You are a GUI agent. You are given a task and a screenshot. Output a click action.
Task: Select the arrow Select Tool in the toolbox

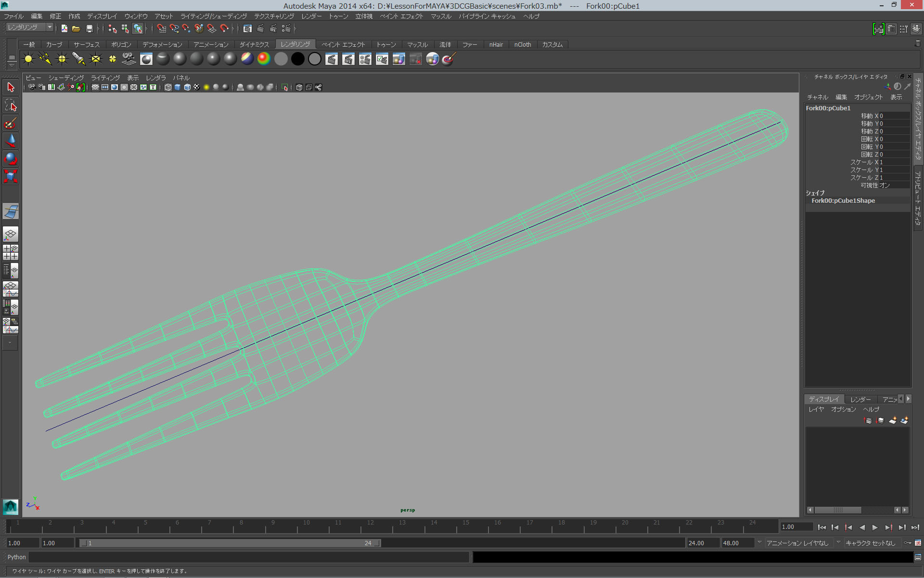(x=10, y=87)
